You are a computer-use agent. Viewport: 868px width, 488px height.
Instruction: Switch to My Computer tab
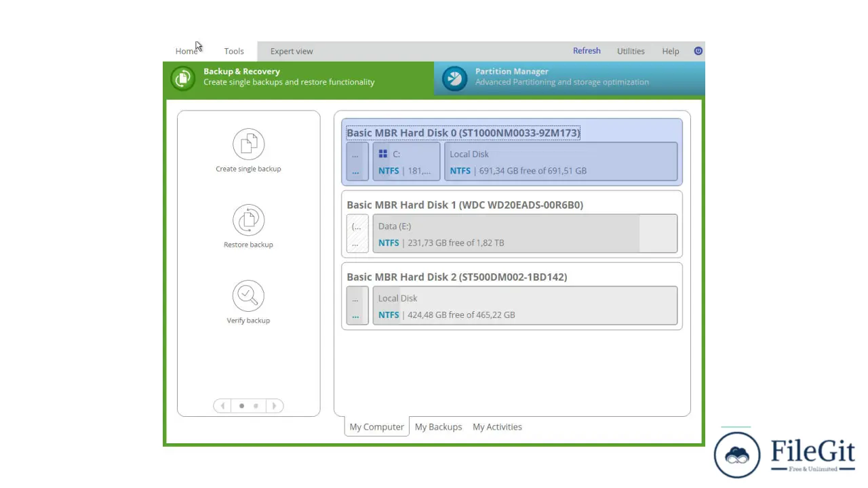[x=376, y=427]
